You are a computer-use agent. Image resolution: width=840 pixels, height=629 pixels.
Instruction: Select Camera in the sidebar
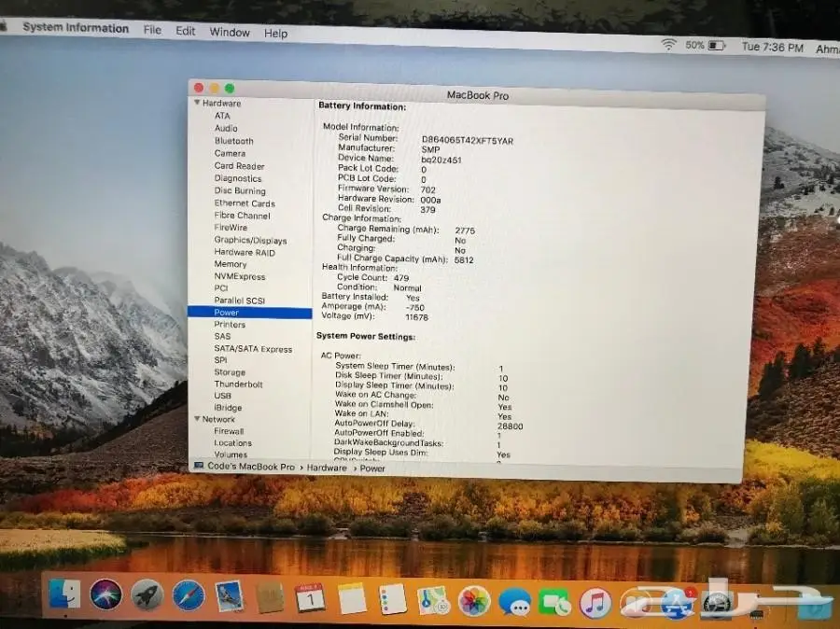tap(230, 153)
